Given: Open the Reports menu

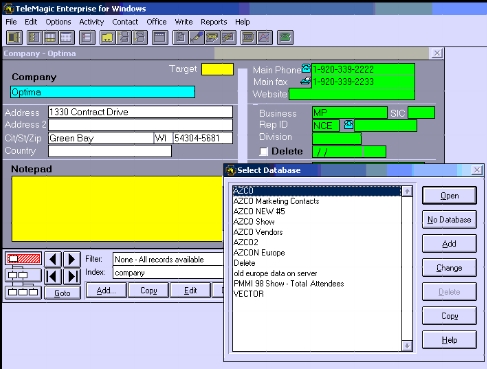Looking at the screenshot, I should click(x=214, y=22).
